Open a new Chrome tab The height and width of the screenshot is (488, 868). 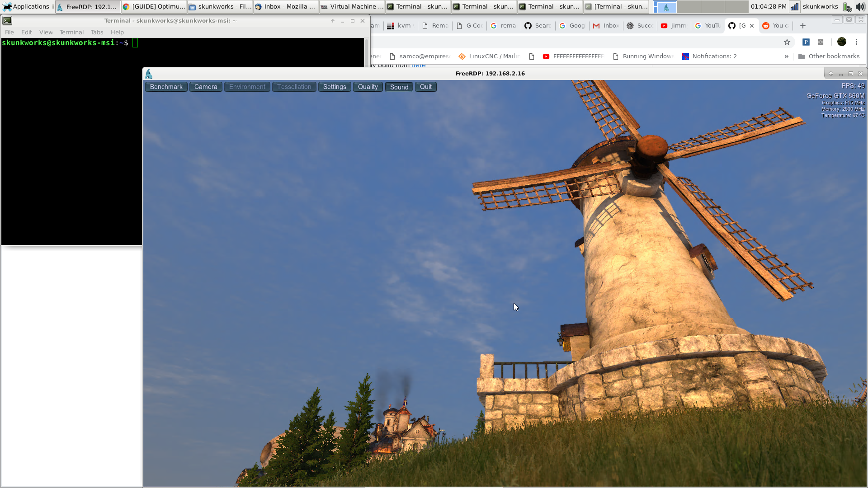(x=803, y=26)
